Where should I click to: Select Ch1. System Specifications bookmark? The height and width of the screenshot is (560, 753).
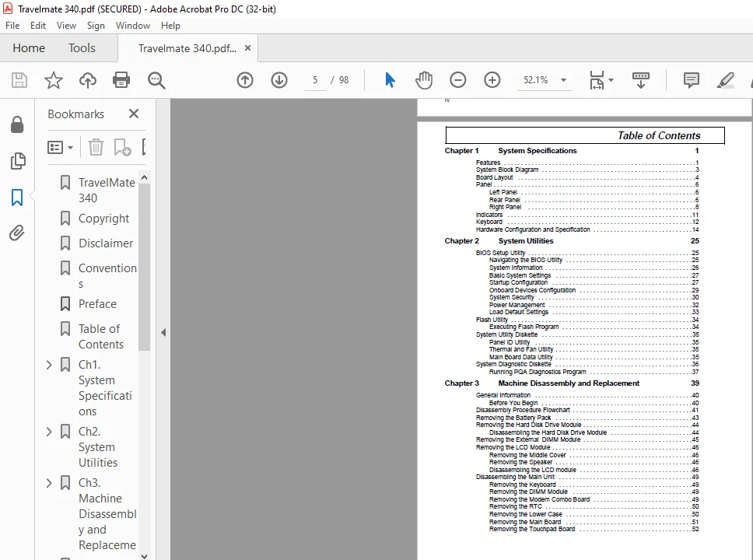coord(105,388)
